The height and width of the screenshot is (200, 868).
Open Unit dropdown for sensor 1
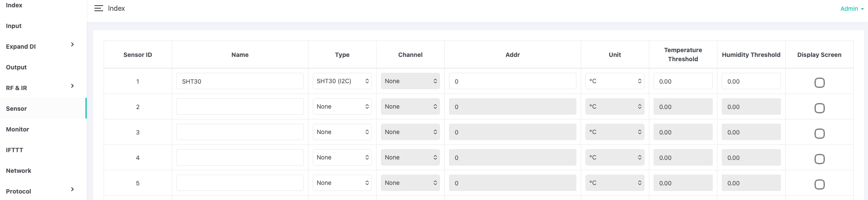[x=614, y=81]
